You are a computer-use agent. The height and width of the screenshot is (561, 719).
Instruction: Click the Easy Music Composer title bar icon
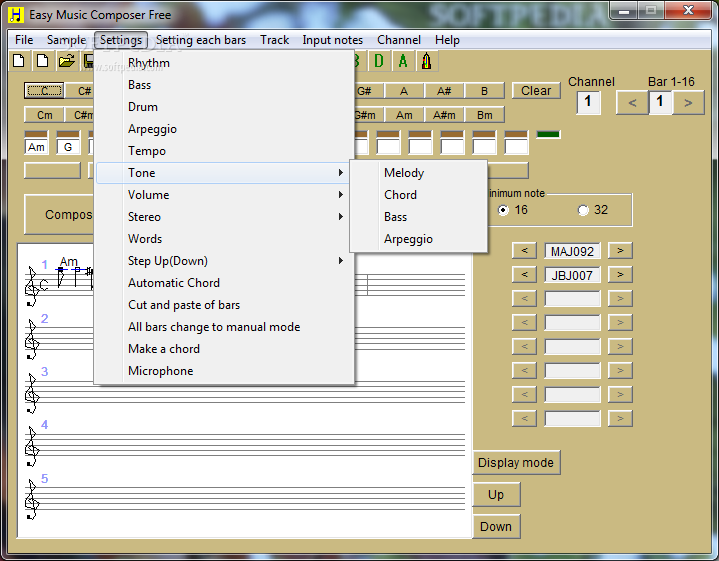[16, 15]
